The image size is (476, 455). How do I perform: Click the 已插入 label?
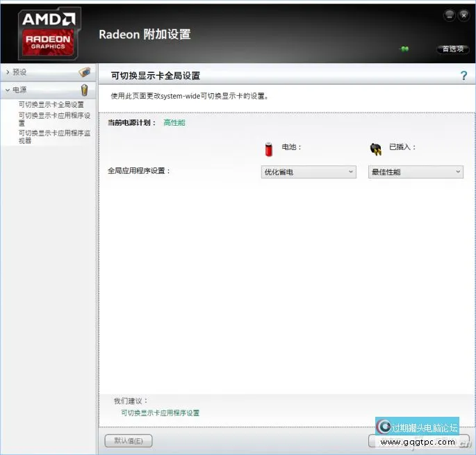402,147
